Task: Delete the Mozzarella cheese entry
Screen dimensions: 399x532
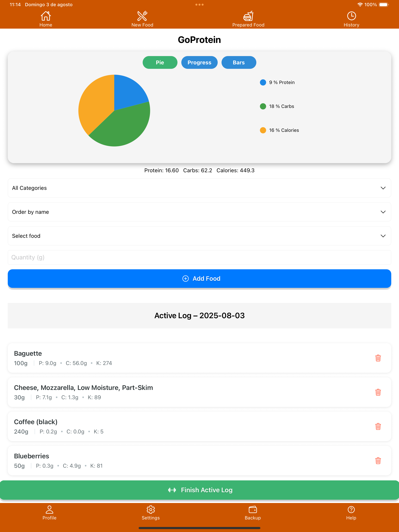Action: click(378, 392)
